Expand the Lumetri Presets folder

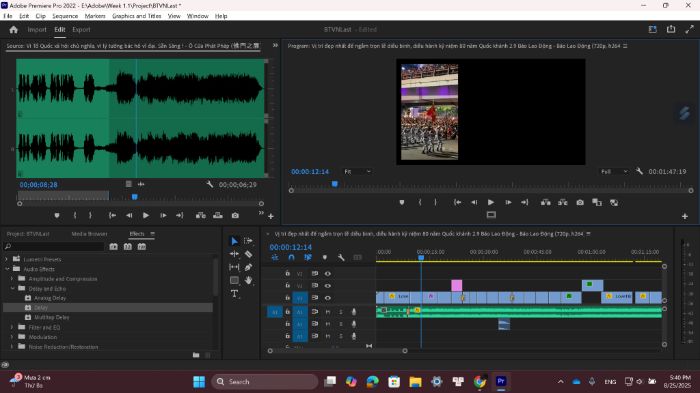(6, 259)
